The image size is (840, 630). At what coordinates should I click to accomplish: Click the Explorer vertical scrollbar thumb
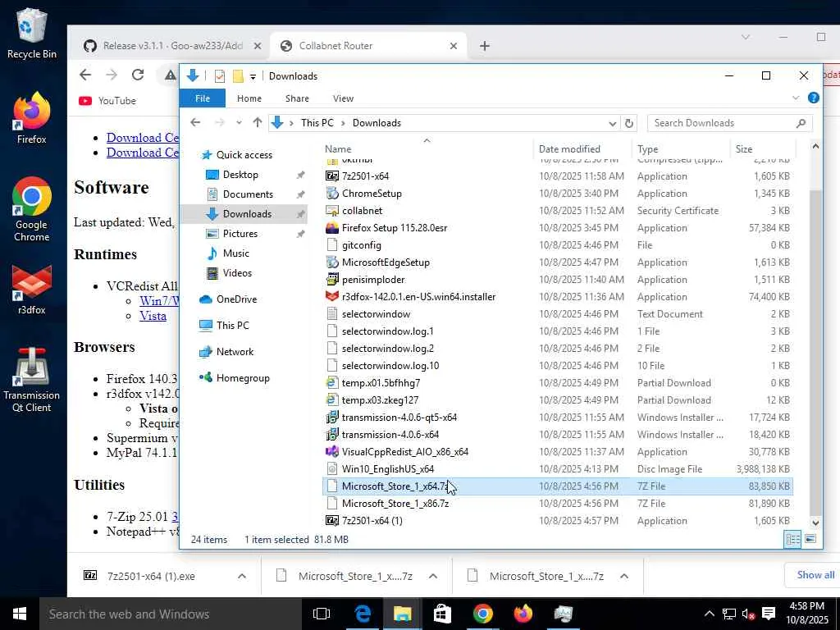[x=815, y=351]
